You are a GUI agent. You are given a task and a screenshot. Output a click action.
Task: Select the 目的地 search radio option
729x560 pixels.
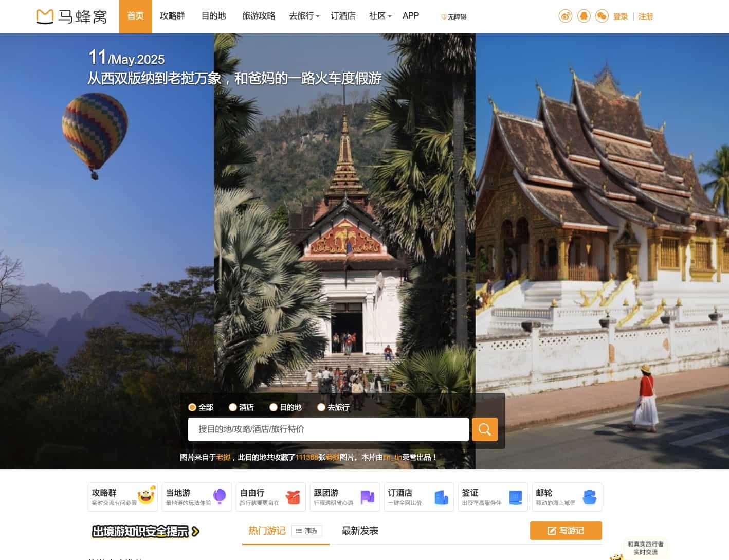[274, 407]
